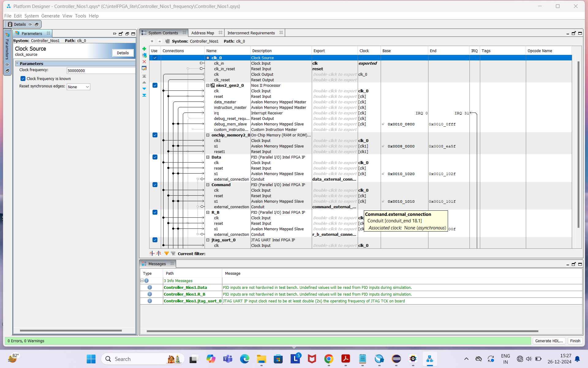The image size is (588, 368).
Task: Click the Move to top arrow icon
Action: click(144, 76)
